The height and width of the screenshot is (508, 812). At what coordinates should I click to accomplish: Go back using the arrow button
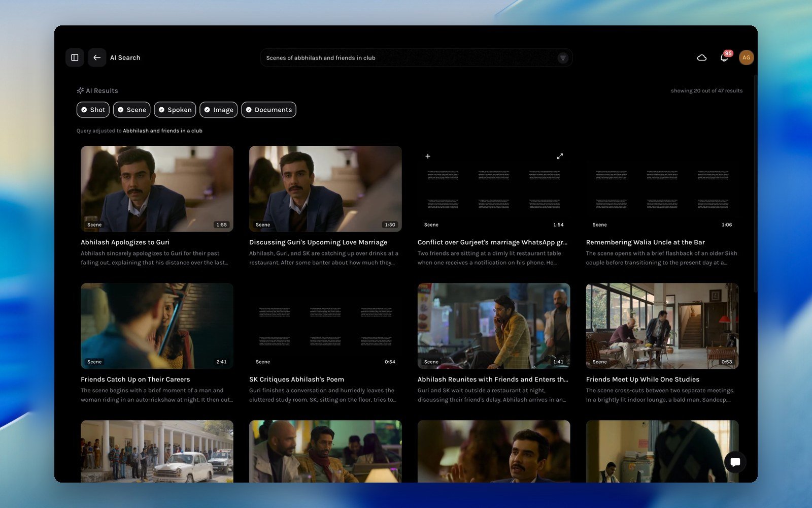click(x=97, y=57)
